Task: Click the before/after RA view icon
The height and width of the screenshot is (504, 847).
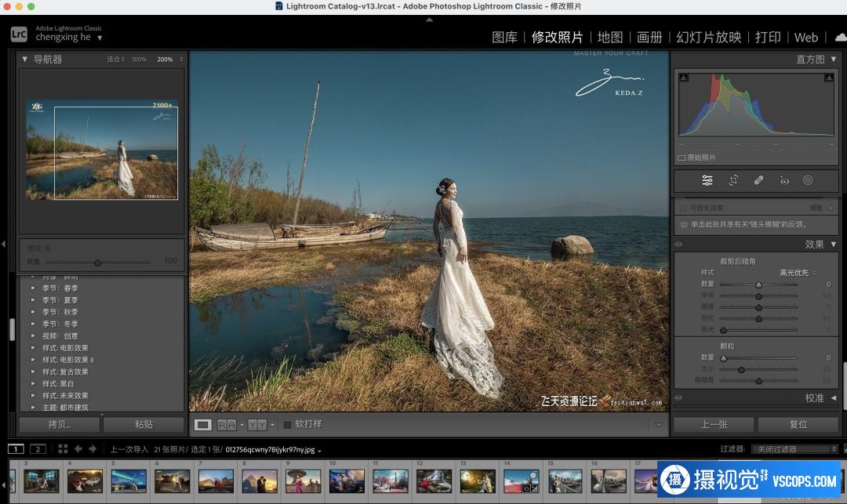Action: (227, 425)
